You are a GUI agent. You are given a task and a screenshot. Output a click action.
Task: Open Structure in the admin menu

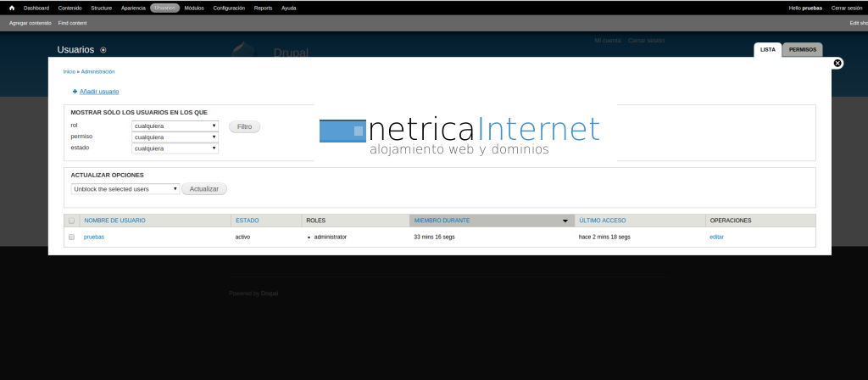coord(102,8)
